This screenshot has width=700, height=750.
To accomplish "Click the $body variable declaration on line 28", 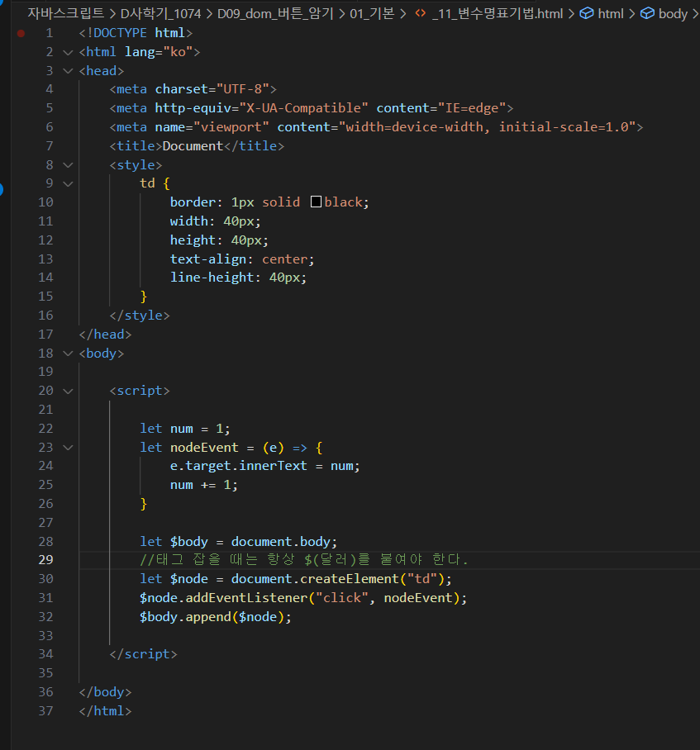I will [x=238, y=542].
